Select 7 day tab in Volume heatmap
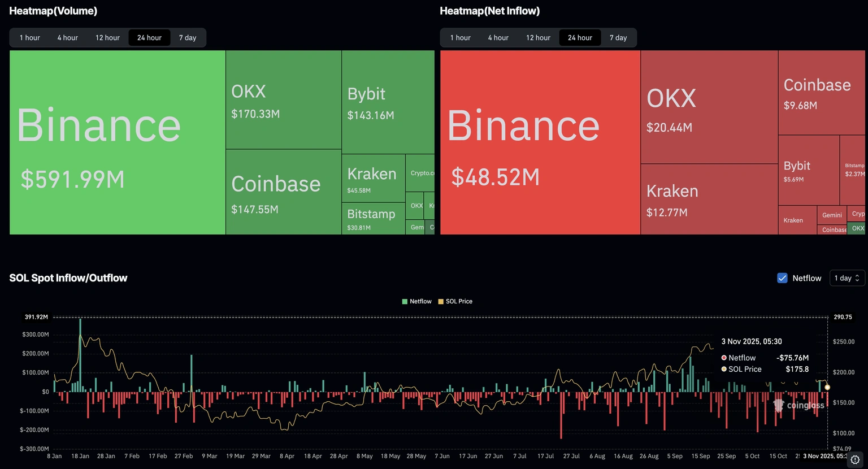Screen dimensions: 868x469 (x=188, y=38)
